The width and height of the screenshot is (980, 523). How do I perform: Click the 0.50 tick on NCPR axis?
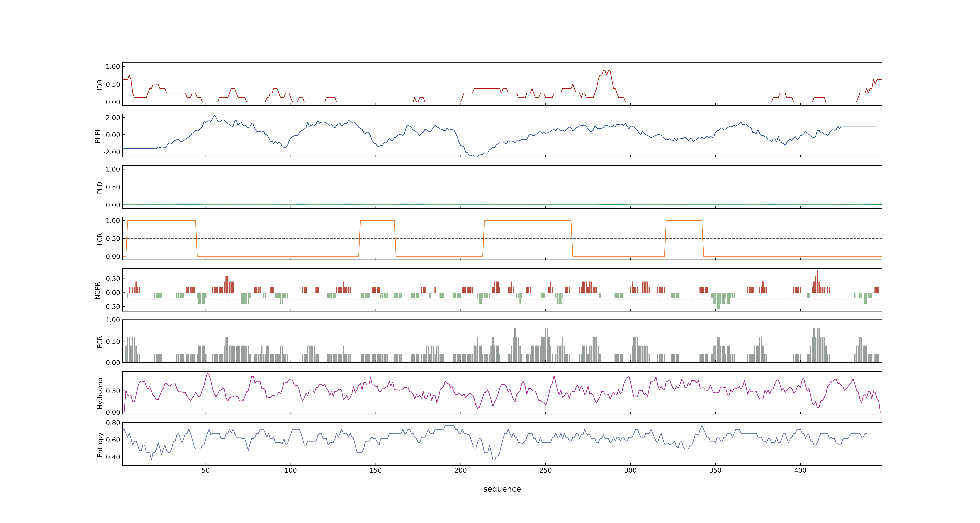click(113, 279)
